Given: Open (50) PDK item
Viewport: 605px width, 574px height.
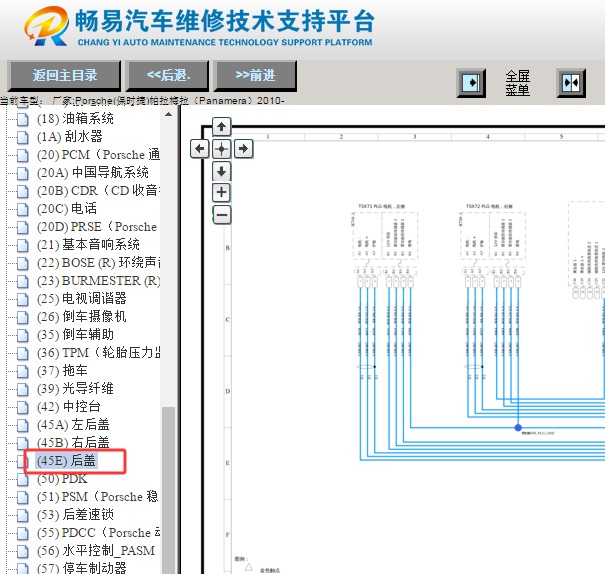Looking at the screenshot, I should click(62, 479).
